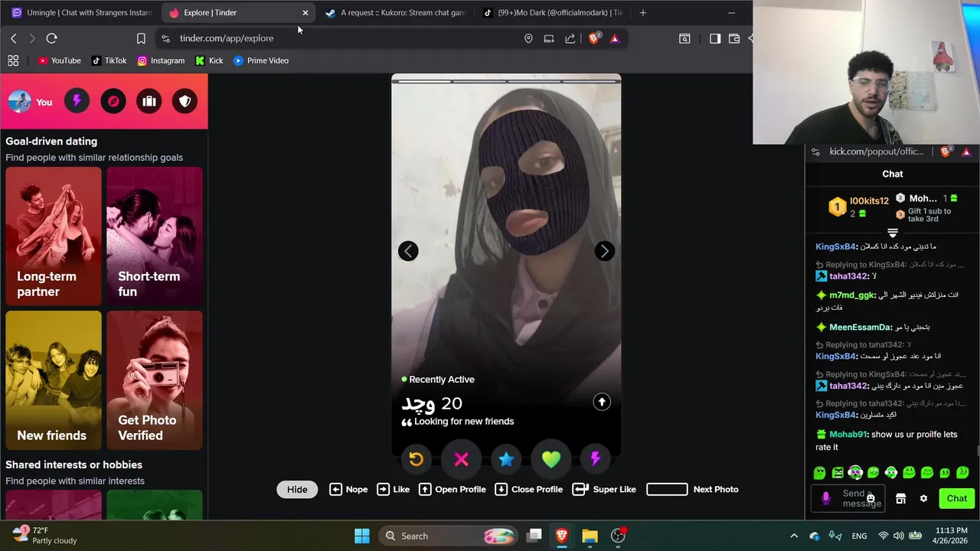Switch to the Mo Dark TikTok tab
Screen dimensions: 980x551
coord(551,12)
